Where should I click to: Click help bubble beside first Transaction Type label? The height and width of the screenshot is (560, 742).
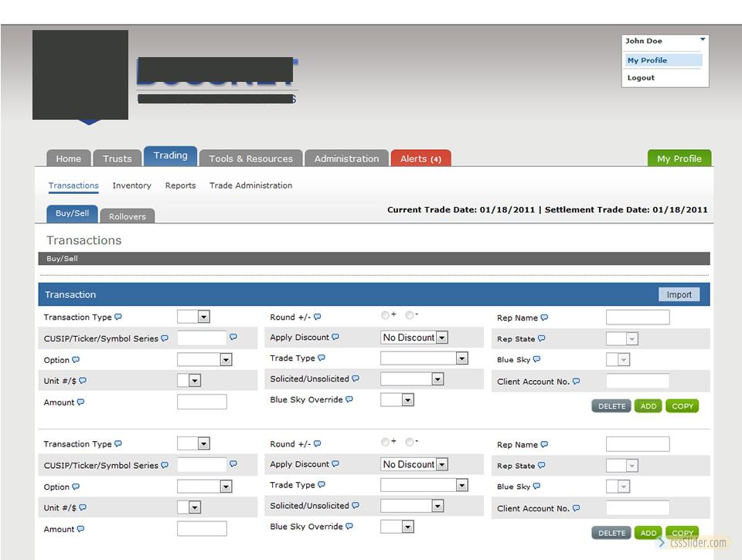pos(118,317)
